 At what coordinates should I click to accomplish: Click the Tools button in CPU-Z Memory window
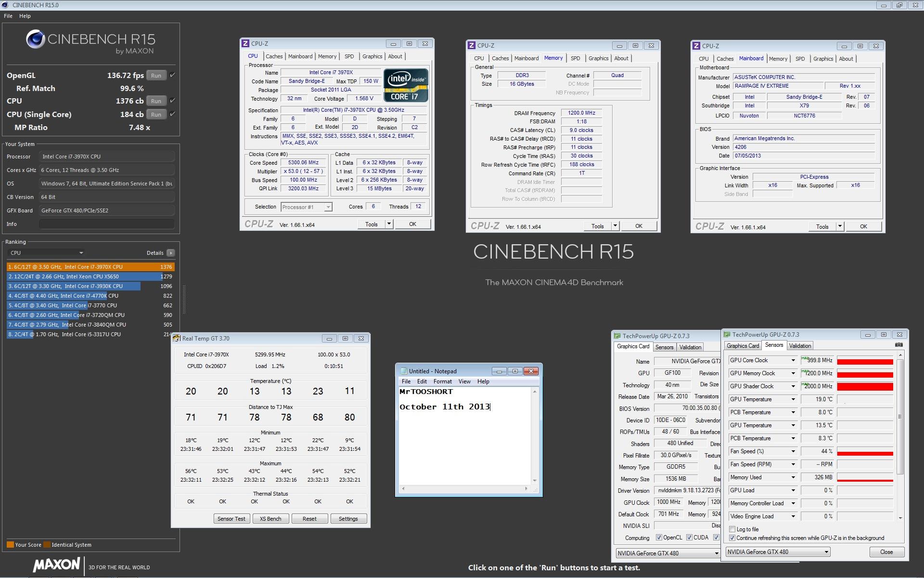click(597, 226)
